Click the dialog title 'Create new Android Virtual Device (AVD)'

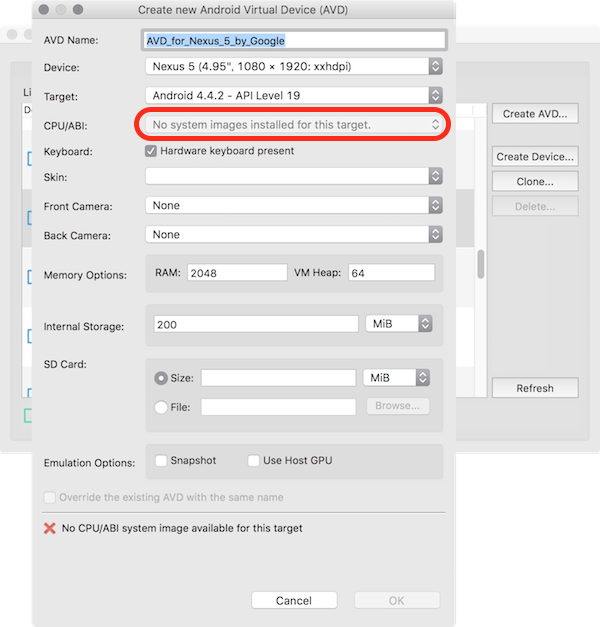pos(243,10)
